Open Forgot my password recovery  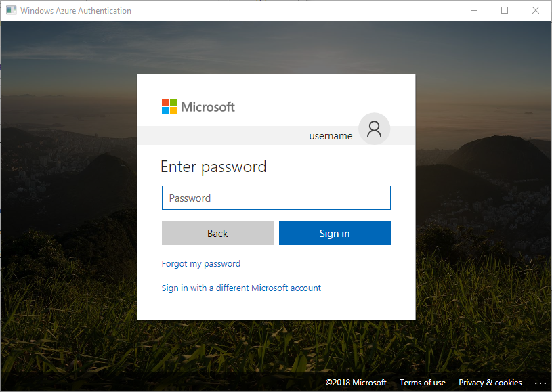(x=200, y=263)
